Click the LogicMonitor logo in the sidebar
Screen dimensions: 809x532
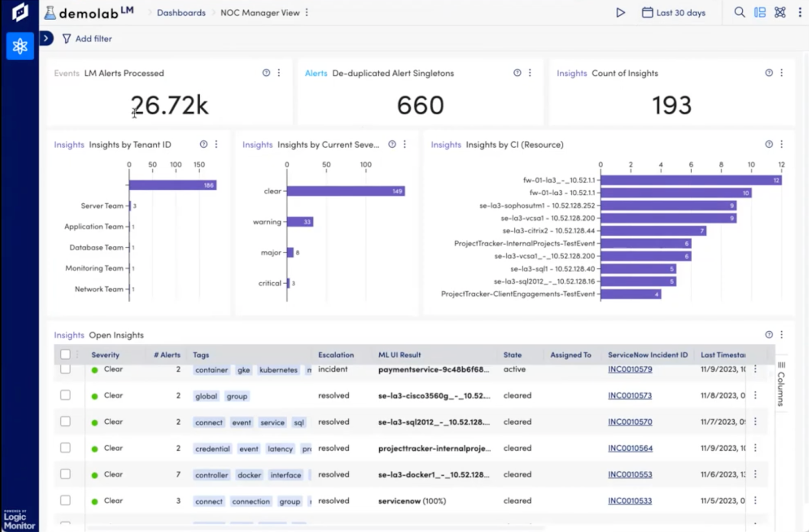[19, 12]
